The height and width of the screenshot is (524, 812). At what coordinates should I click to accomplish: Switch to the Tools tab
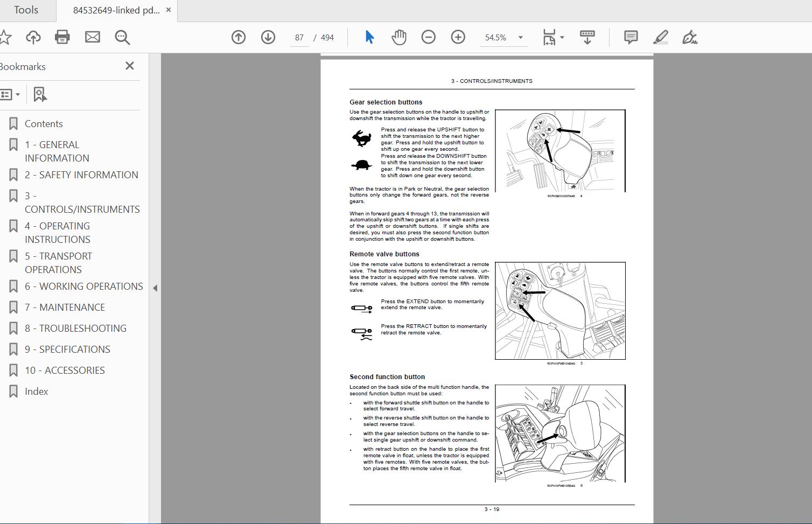click(x=26, y=10)
